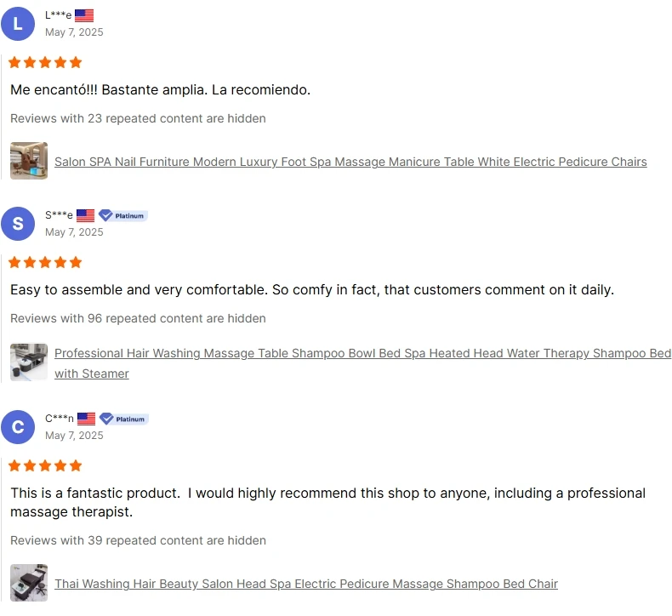Open the shampoo bowl bed thumbnail
This screenshot has height=616, width=672.
tap(29, 362)
